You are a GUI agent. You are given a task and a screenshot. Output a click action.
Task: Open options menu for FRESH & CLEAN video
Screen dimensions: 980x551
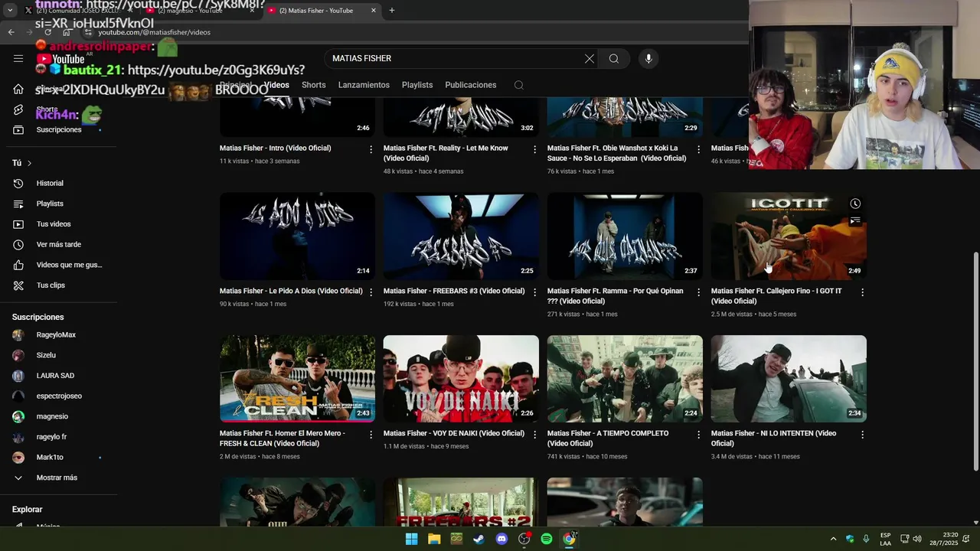(371, 435)
